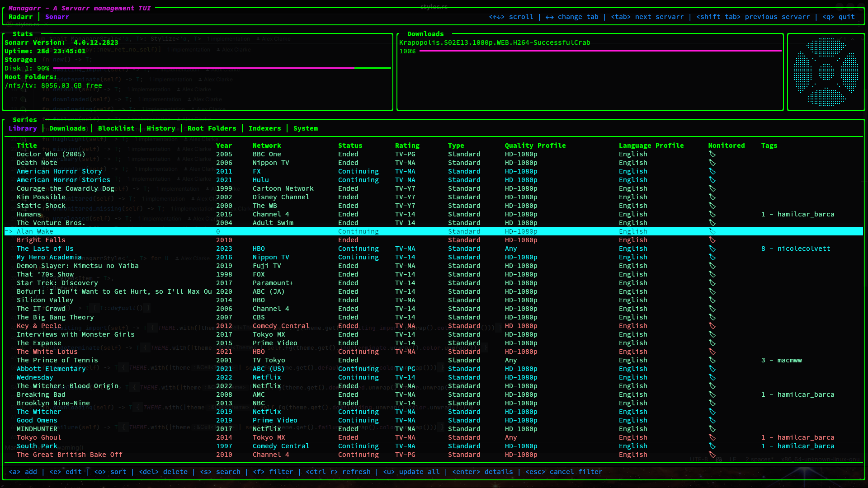Click the monitored bookmark for MINDHUNTER

712,429
